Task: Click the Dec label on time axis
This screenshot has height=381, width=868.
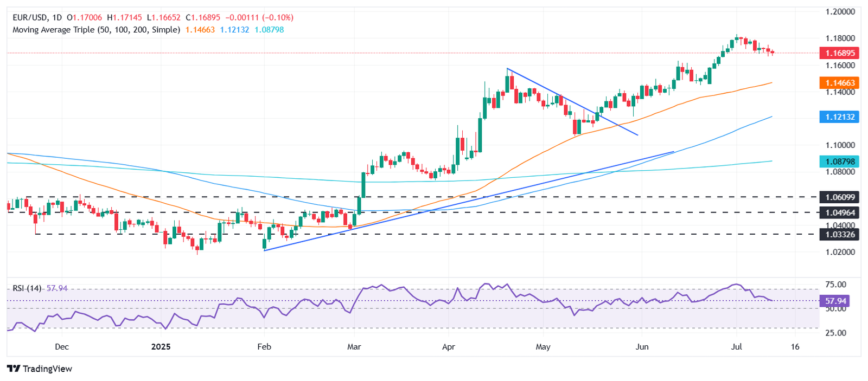Action: (x=62, y=347)
